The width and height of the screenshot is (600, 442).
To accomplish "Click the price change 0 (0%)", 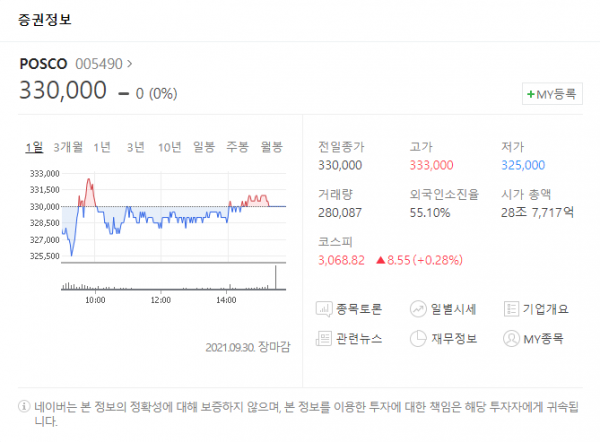I will [148, 94].
